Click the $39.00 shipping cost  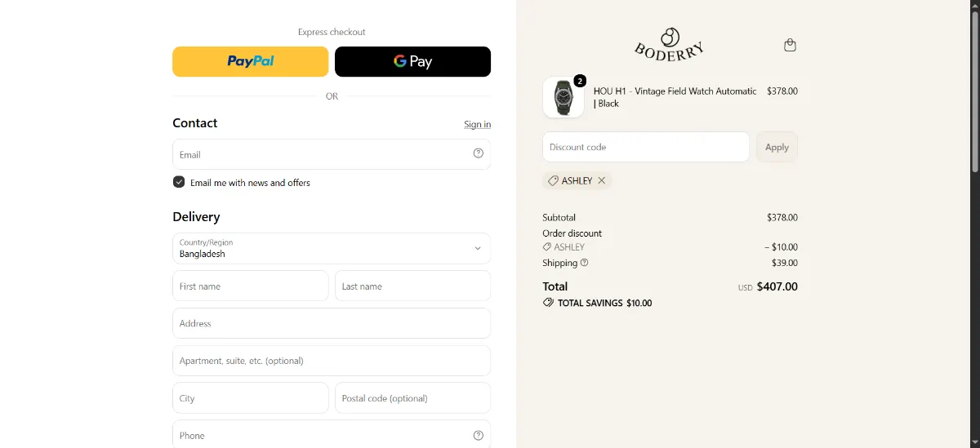pos(785,263)
